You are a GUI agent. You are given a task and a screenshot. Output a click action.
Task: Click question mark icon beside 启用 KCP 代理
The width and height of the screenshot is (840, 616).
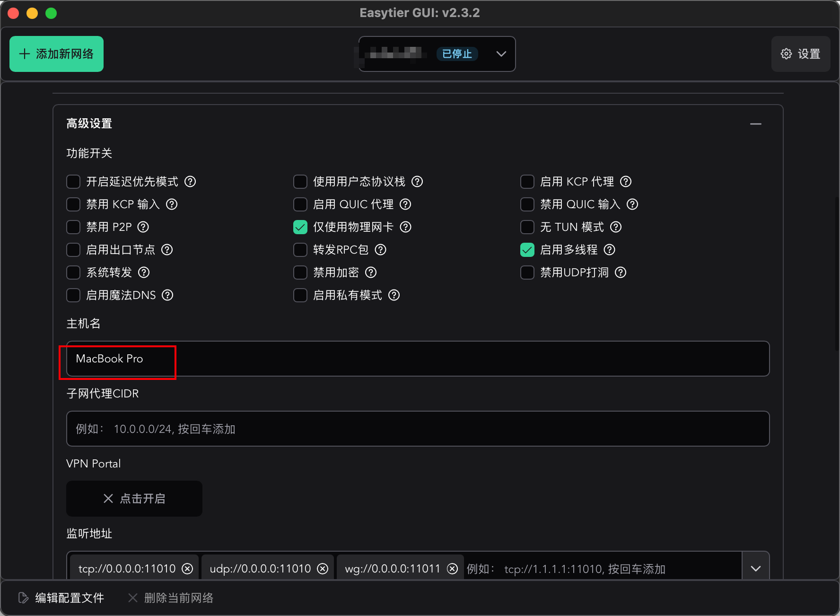[x=626, y=181]
